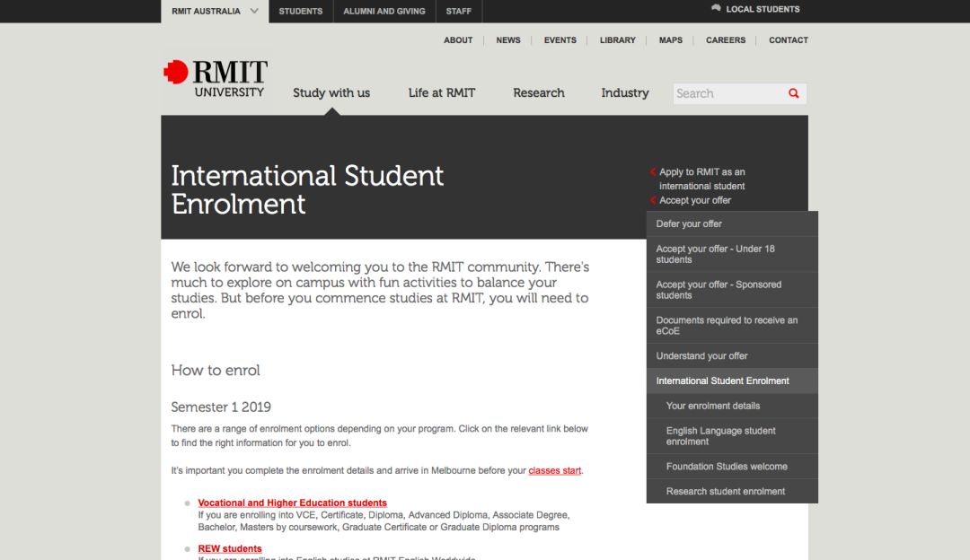
Task: Open the Accept your offer breadcrumb link
Action: click(694, 200)
